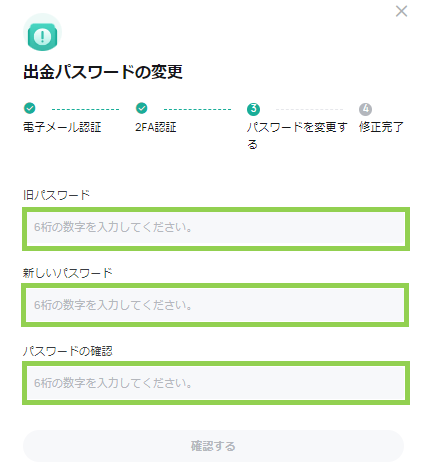The width and height of the screenshot is (426, 475).
Task: Select the 2FA認証 step label
Action: click(156, 127)
